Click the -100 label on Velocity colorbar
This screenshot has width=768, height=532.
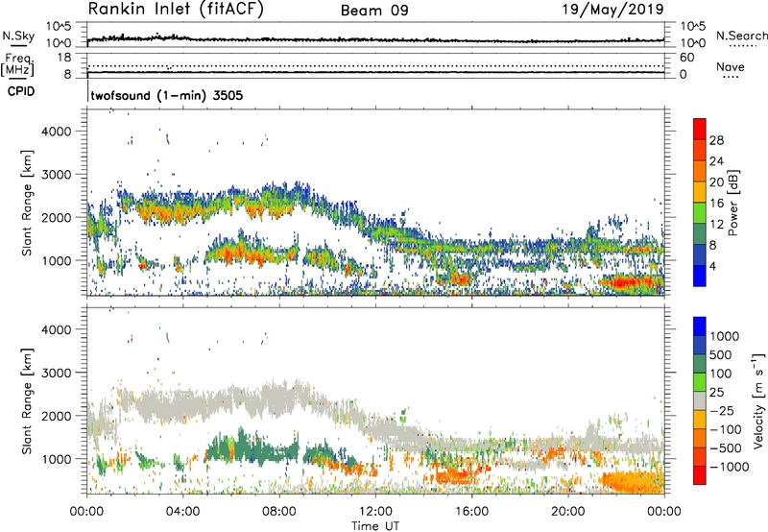[726, 429]
